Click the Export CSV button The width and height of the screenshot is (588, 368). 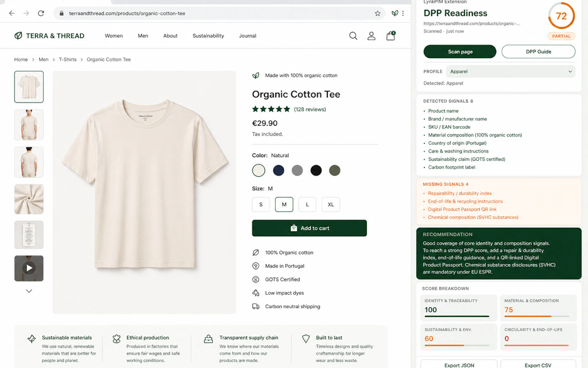(x=538, y=365)
